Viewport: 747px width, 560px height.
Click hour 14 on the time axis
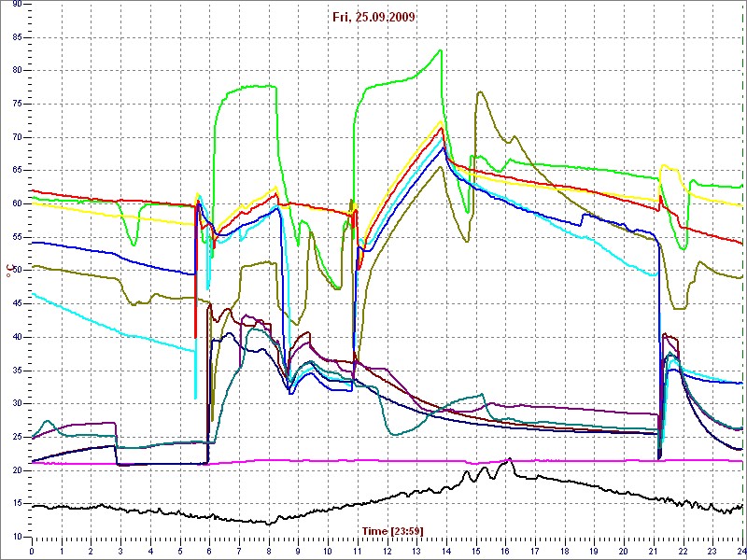point(446,550)
